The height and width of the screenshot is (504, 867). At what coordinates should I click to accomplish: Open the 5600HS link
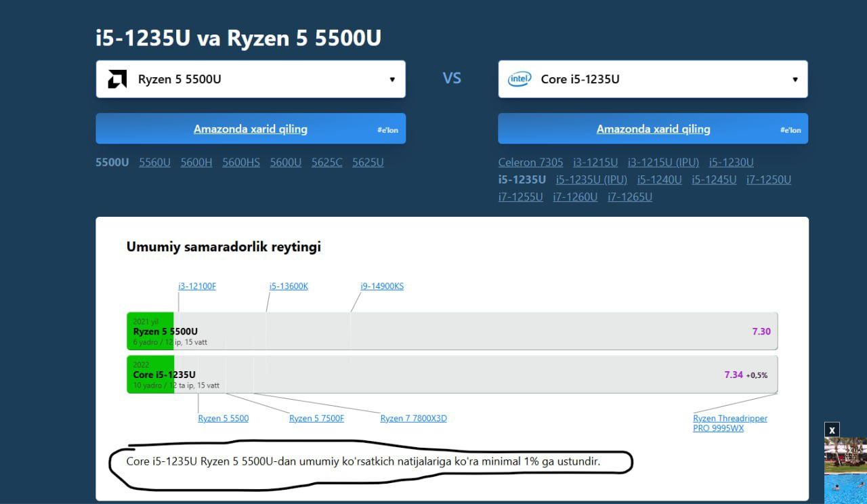(x=241, y=162)
